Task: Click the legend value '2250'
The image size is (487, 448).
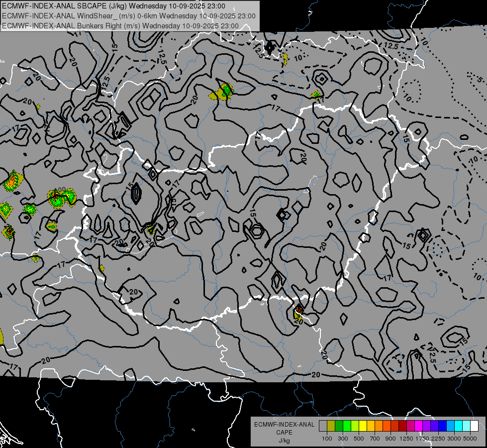Action: [438, 439]
